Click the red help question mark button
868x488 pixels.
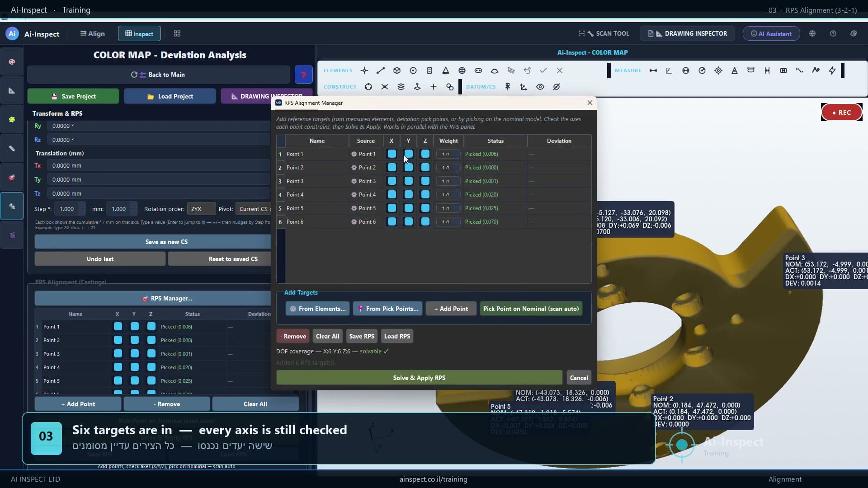pyautogui.click(x=303, y=75)
